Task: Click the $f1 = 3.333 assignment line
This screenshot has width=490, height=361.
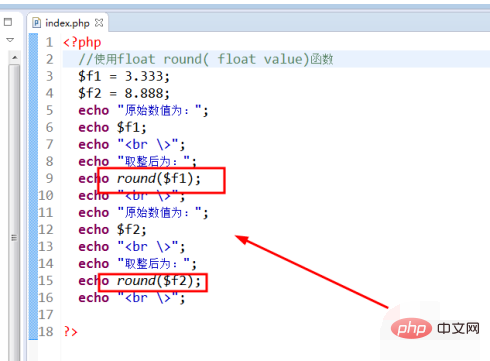Action: 124,76
